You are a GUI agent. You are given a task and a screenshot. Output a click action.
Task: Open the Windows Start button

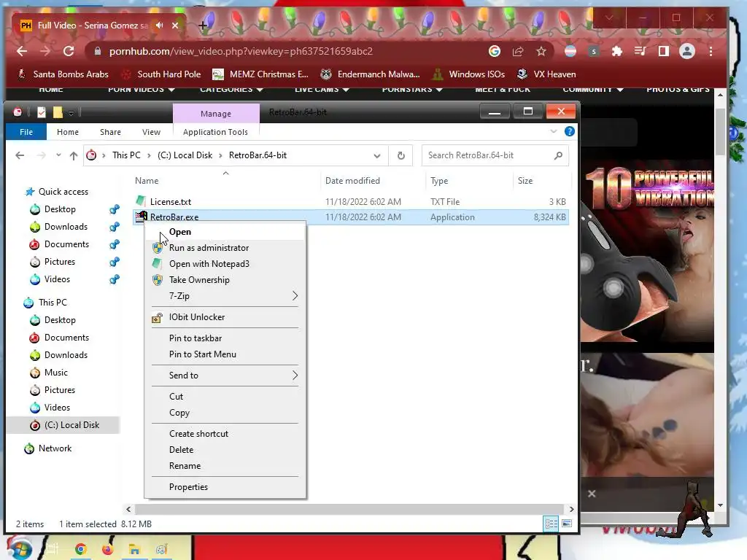click(x=19, y=548)
